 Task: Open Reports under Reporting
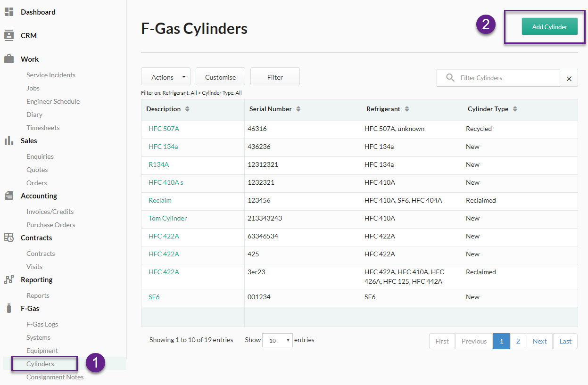(x=38, y=295)
